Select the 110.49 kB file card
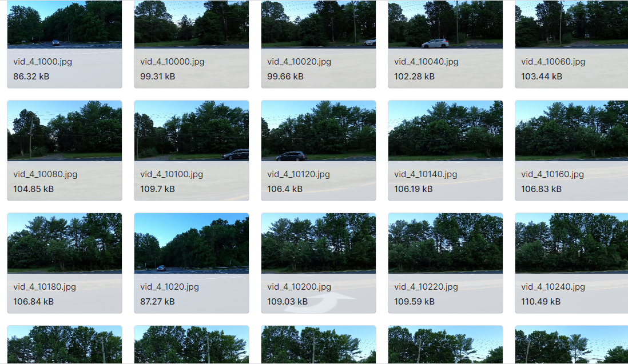Viewport: 628px width, 364px height. point(571,263)
